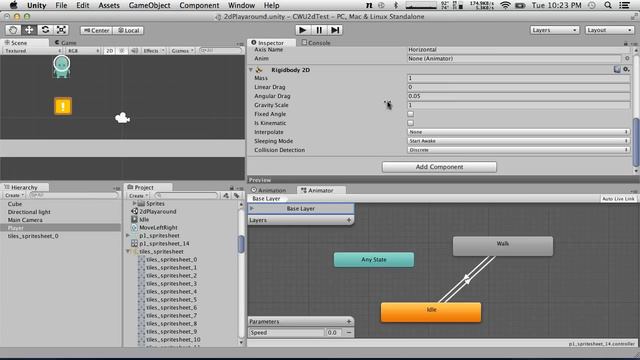Filter Project assets by type icon

[226, 196]
